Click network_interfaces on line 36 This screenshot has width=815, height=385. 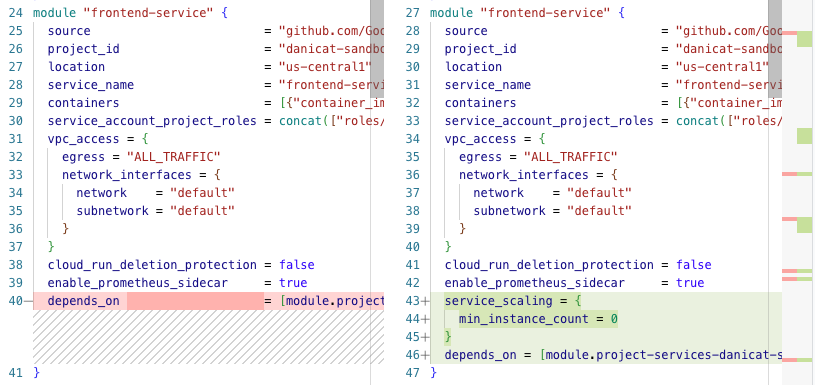[523, 175]
